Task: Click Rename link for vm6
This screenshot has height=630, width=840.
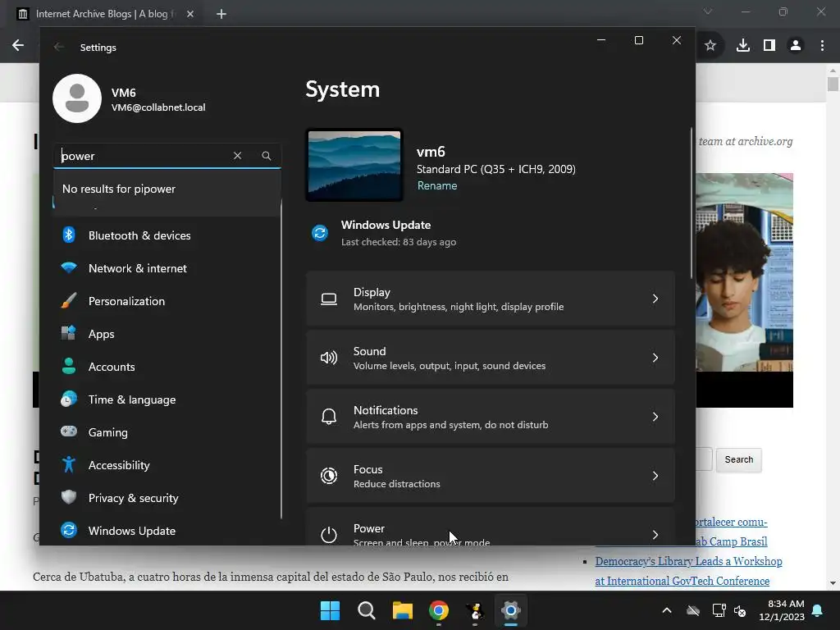Action: coord(437,185)
